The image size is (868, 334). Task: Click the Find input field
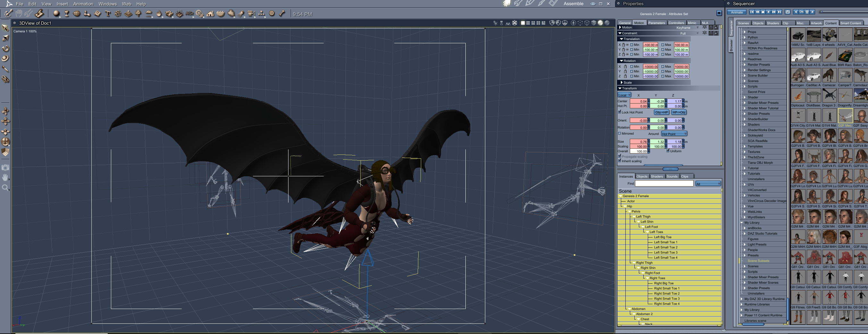[664, 183]
